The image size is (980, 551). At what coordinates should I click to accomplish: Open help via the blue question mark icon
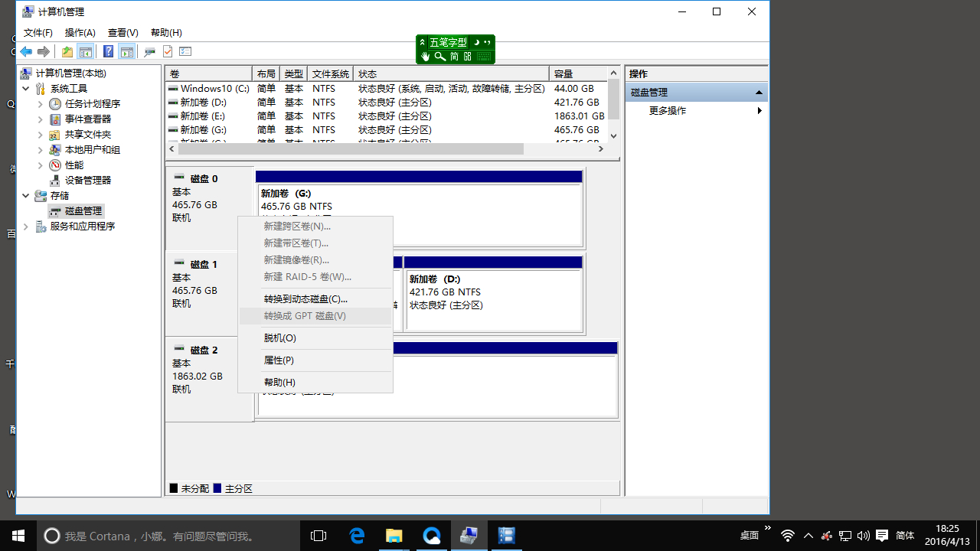click(108, 52)
